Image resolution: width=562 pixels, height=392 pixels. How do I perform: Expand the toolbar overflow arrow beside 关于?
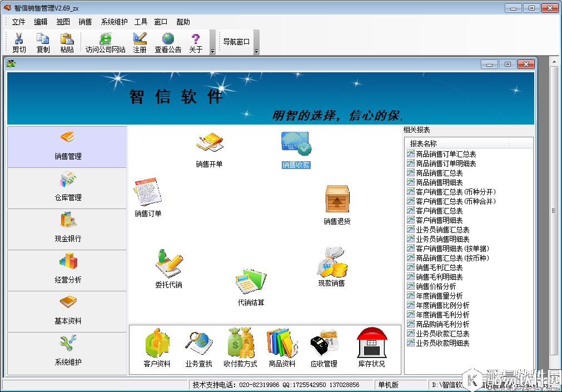tap(212, 51)
